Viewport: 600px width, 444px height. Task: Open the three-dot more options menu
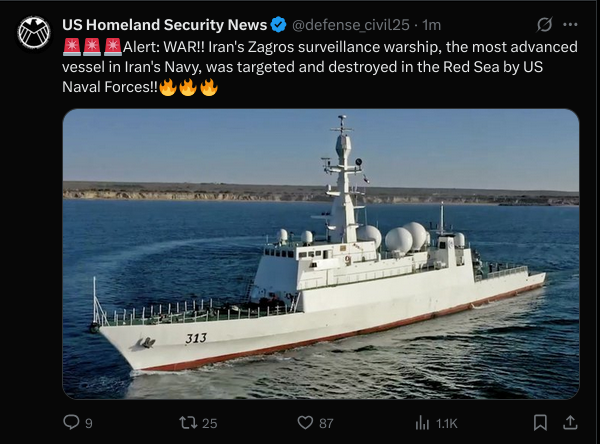coord(573,24)
